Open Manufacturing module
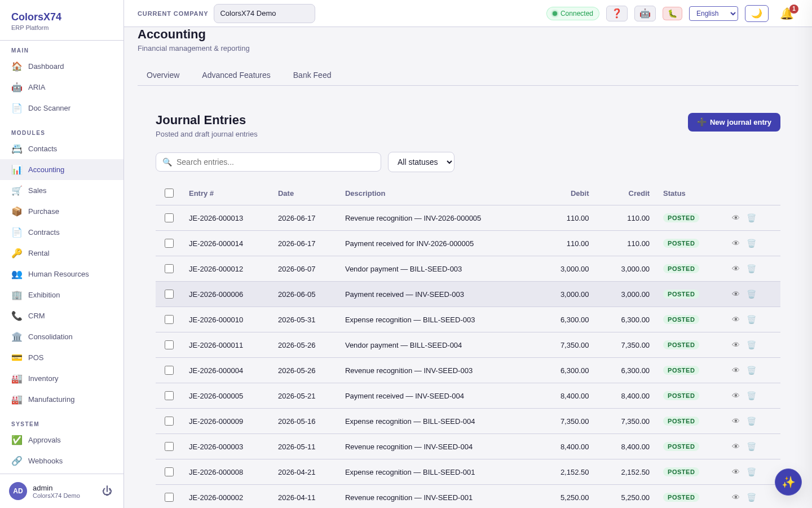 (62, 399)
